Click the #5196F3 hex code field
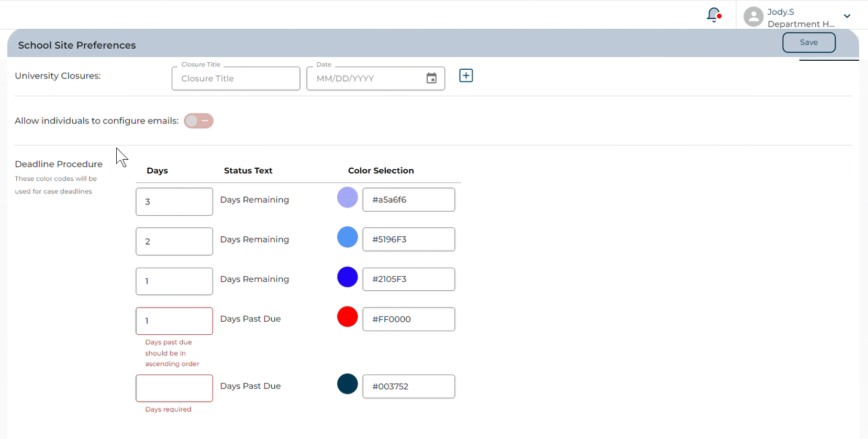The image size is (868, 439). click(x=409, y=239)
